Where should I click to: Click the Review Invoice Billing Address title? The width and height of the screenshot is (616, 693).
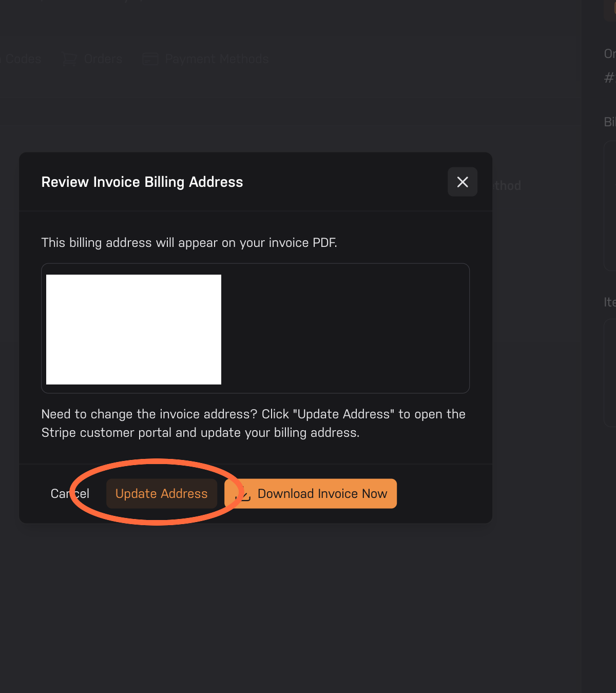pos(142,182)
